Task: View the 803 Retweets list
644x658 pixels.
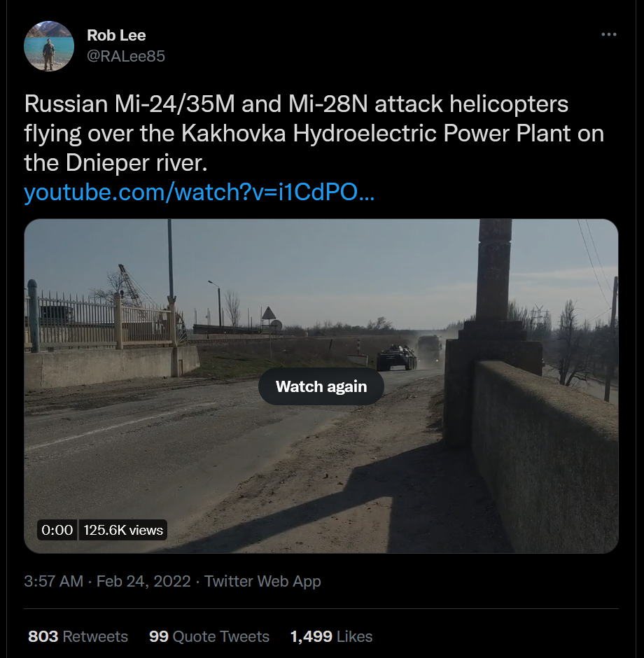Action: [78, 636]
